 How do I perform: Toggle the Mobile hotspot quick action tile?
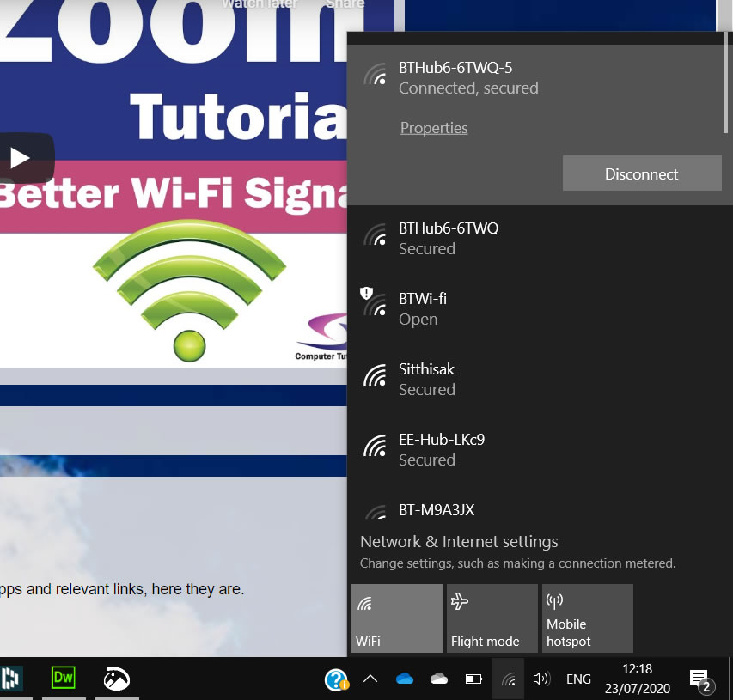click(588, 618)
